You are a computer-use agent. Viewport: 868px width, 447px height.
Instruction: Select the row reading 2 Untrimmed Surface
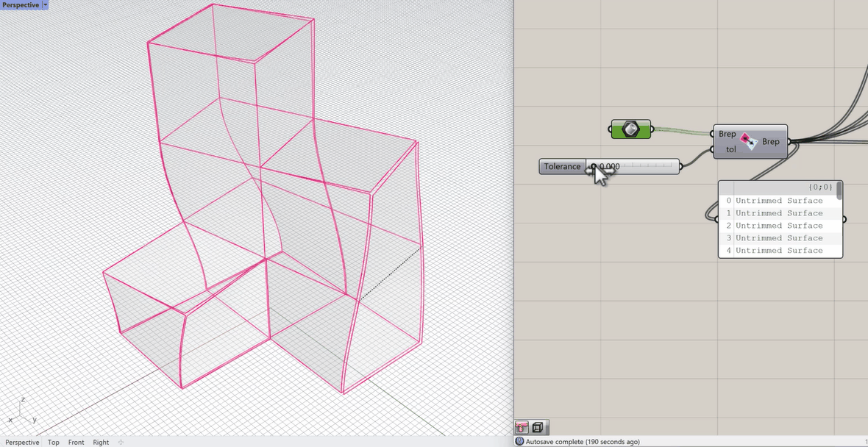coord(780,225)
